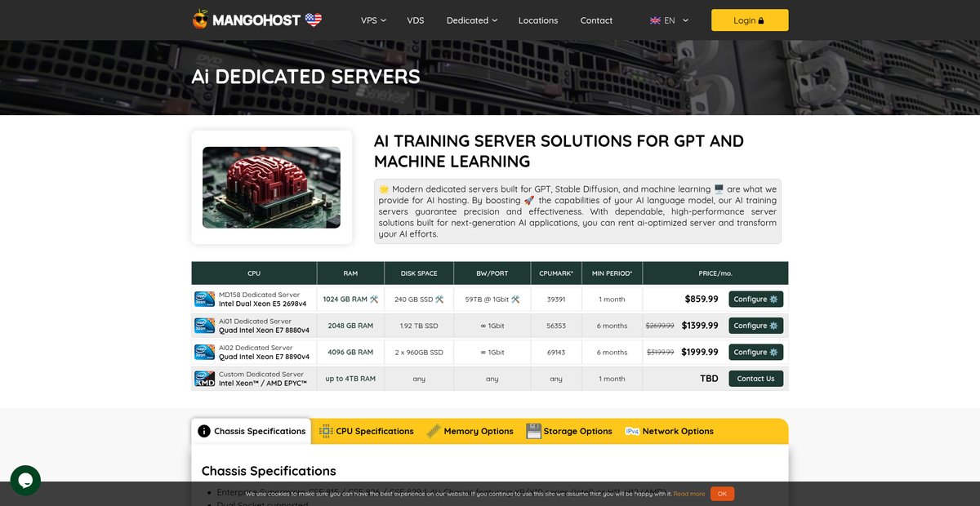Open the Locations page
The image size is (980, 506).
(x=538, y=20)
